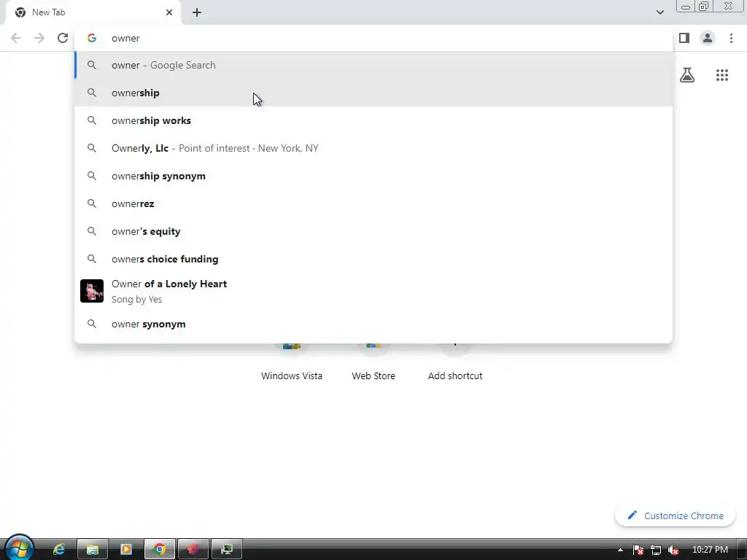Click the network tray icon
Viewport: 747px width, 560px height.
(656, 550)
